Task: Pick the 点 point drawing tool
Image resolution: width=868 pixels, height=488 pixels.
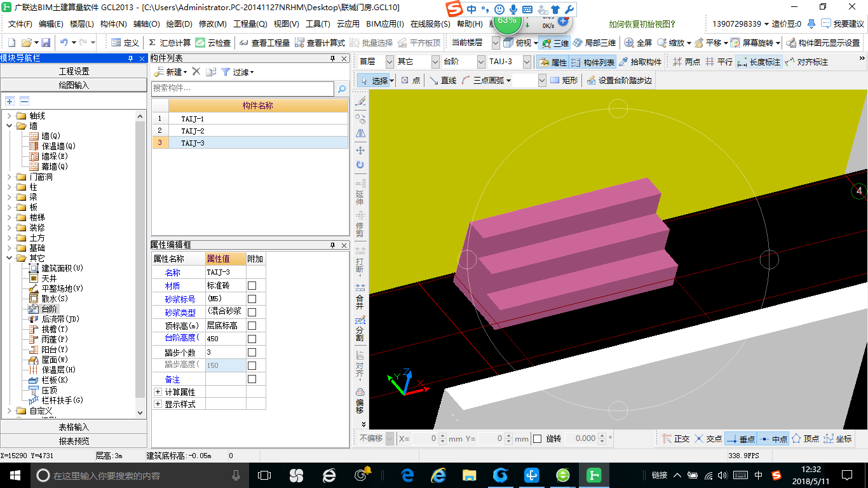Action: pyautogui.click(x=410, y=81)
